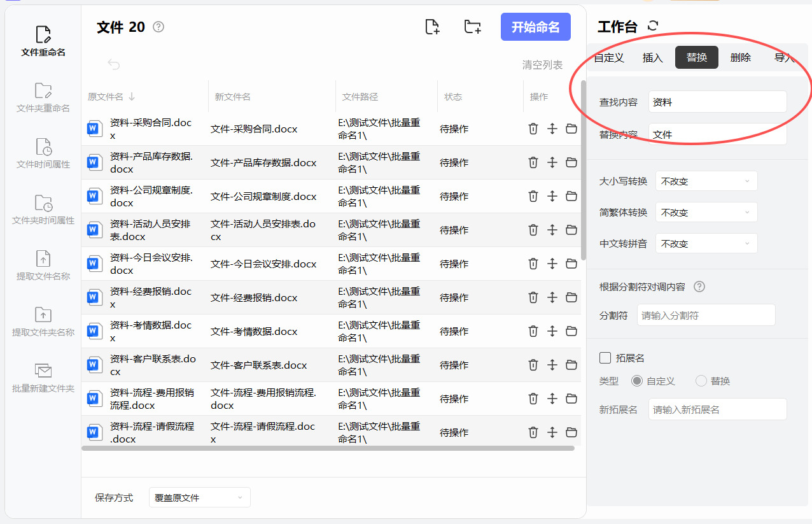Open the 保存方式 覆盖原文件 dropdown
Image resolution: width=812 pixels, height=524 pixels.
pyautogui.click(x=200, y=497)
